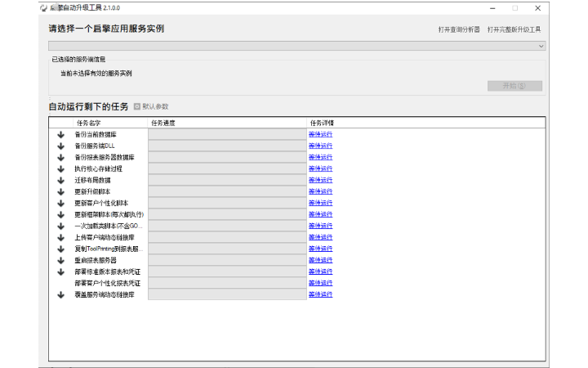The height and width of the screenshot is (368, 588).
Task: Minimize the upgrade tool window
Action: click(492, 8)
